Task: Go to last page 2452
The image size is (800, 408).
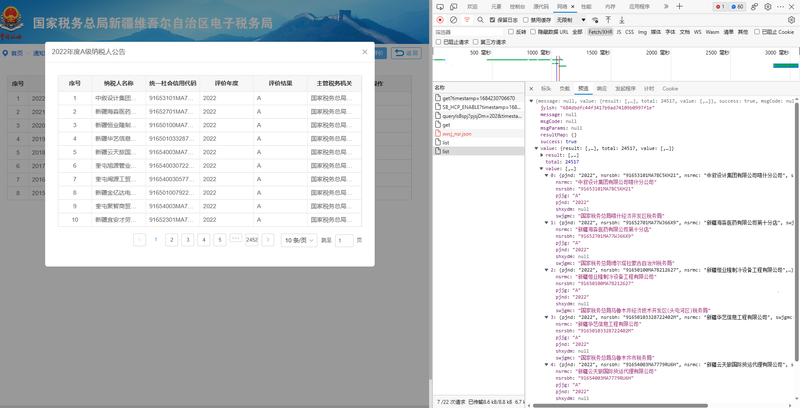Action: tap(252, 240)
